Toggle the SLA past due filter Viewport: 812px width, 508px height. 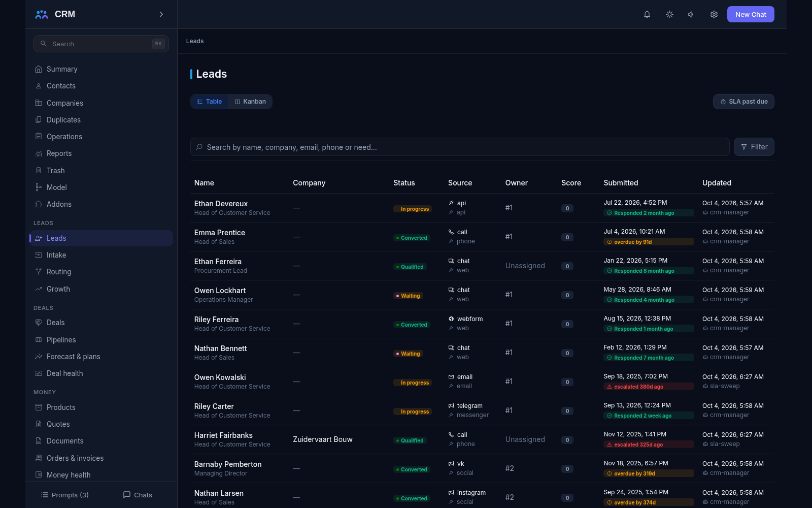tap(743, 102)
